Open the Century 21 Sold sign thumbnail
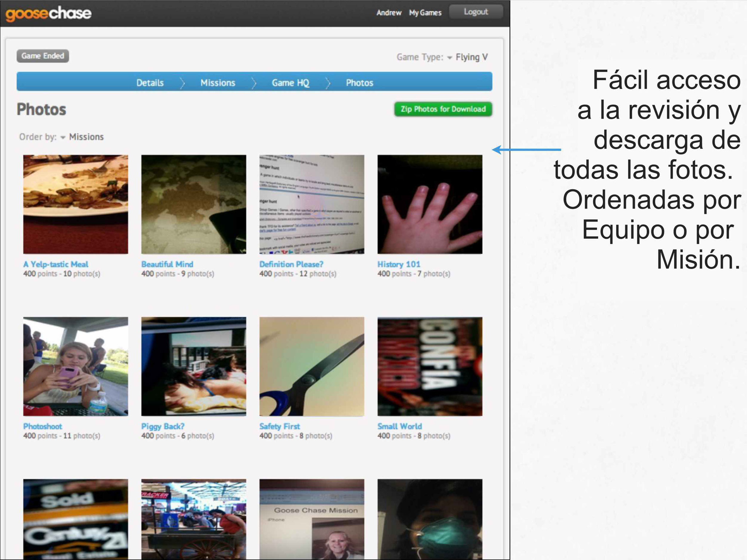The height and width of the screenshot is (560, 747). point(76,519)
